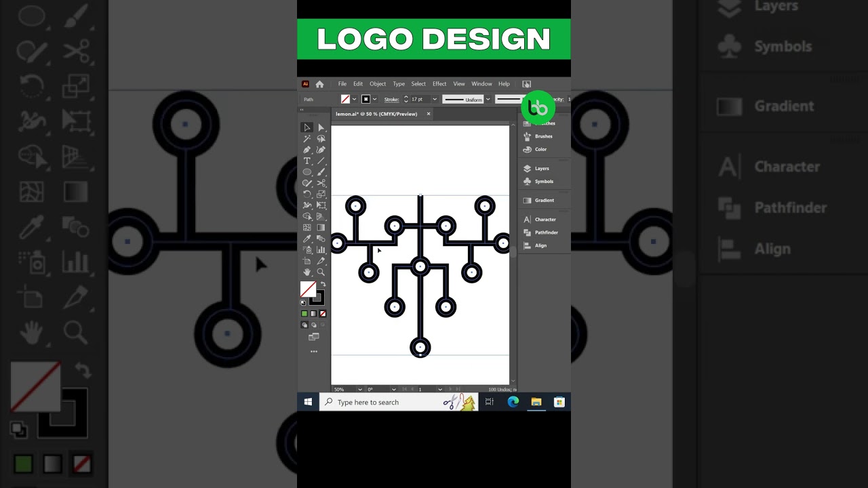Screen dimensions: 868x488
Task: Select the Shape Builder tool
Action: [x=307, y=216]
